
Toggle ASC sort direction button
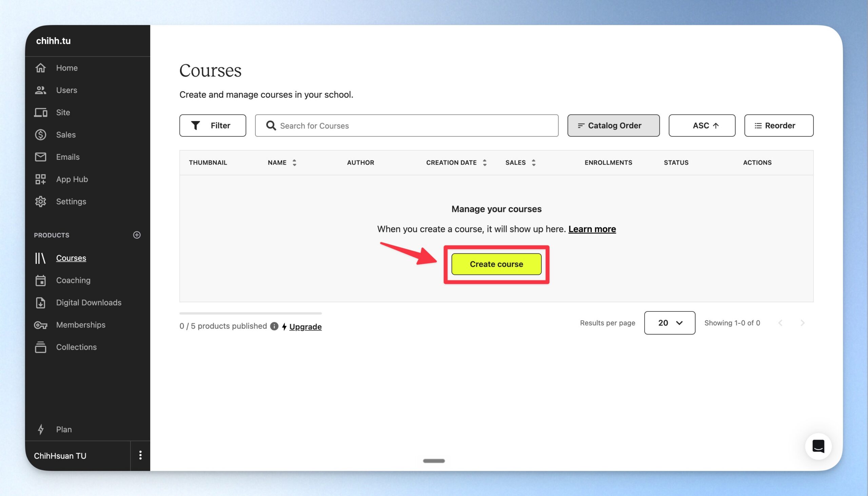click(x=702, y=126)
